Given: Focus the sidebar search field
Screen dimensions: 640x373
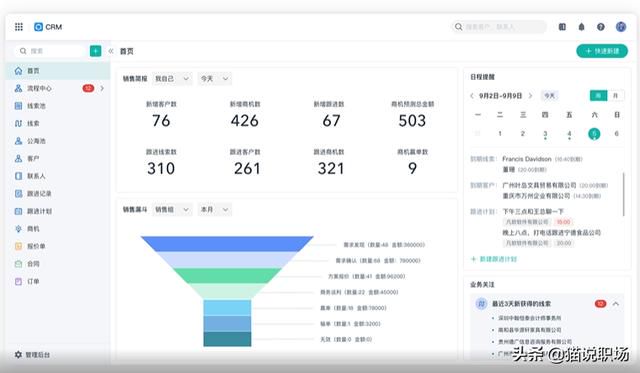Looking at the screenshot, I should (x=51, y=51).
